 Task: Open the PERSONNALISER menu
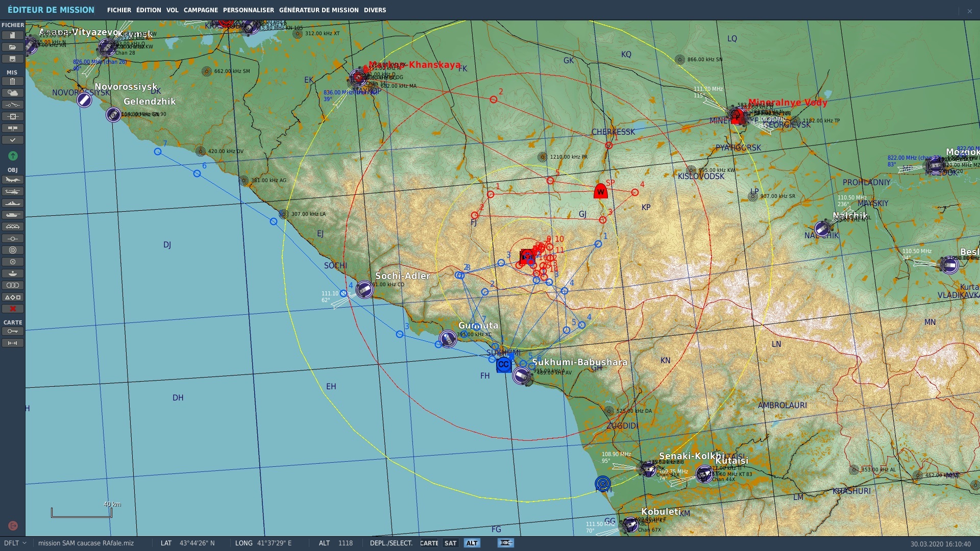248,10
